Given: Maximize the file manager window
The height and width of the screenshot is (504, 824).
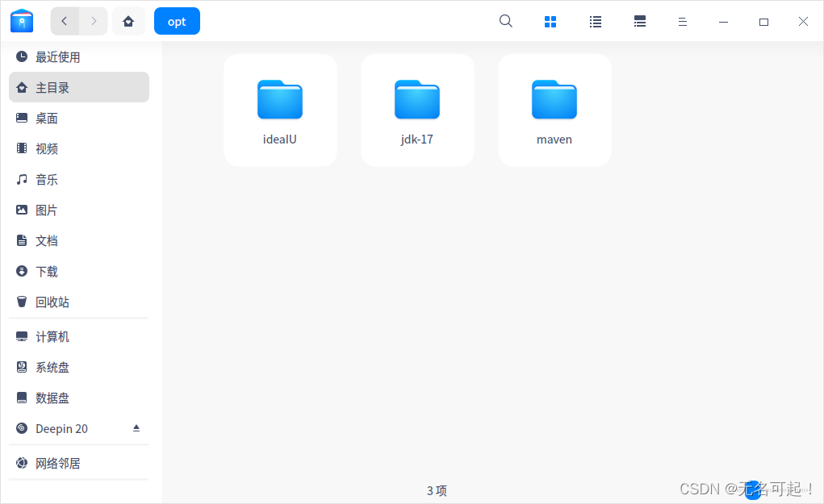Looking at the screenshot, I should (763, 22).
